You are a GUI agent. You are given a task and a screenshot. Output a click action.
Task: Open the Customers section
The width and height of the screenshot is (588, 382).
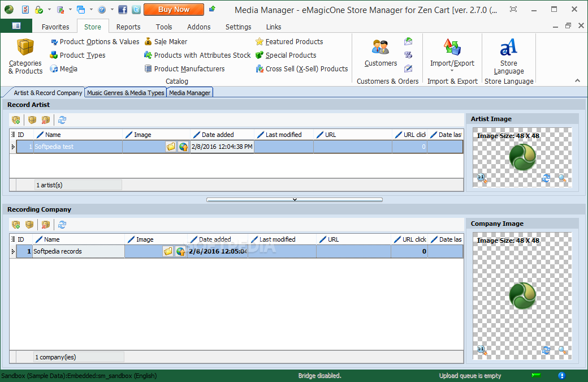[x=381, y=53]
